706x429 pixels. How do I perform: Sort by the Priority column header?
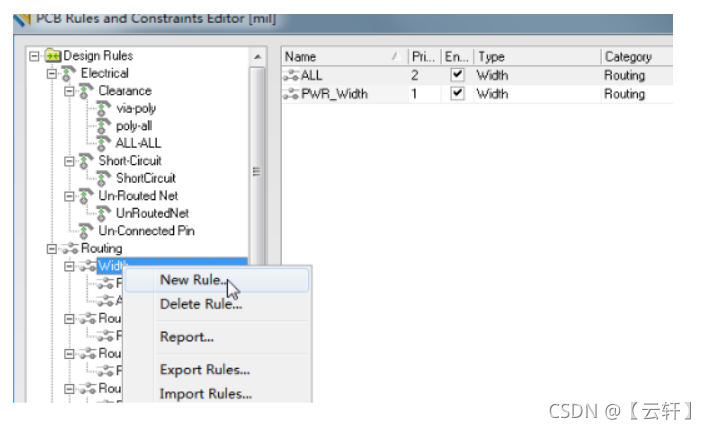424,57
